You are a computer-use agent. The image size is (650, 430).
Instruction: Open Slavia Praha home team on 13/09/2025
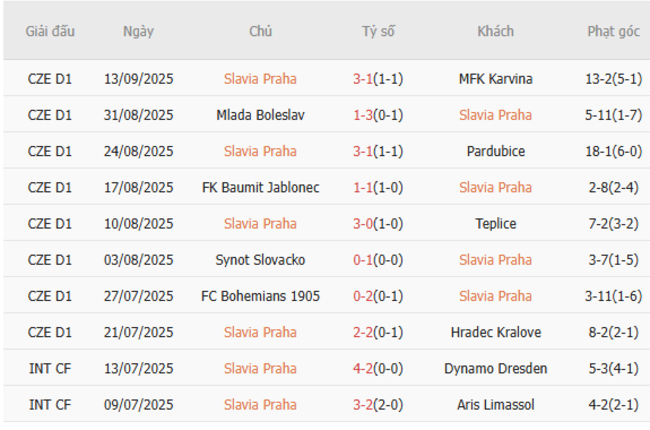[x=260, y=79]
